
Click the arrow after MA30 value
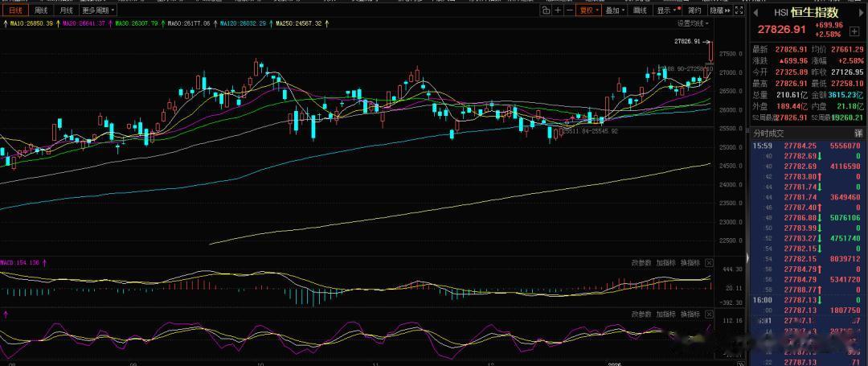[162, 23]
